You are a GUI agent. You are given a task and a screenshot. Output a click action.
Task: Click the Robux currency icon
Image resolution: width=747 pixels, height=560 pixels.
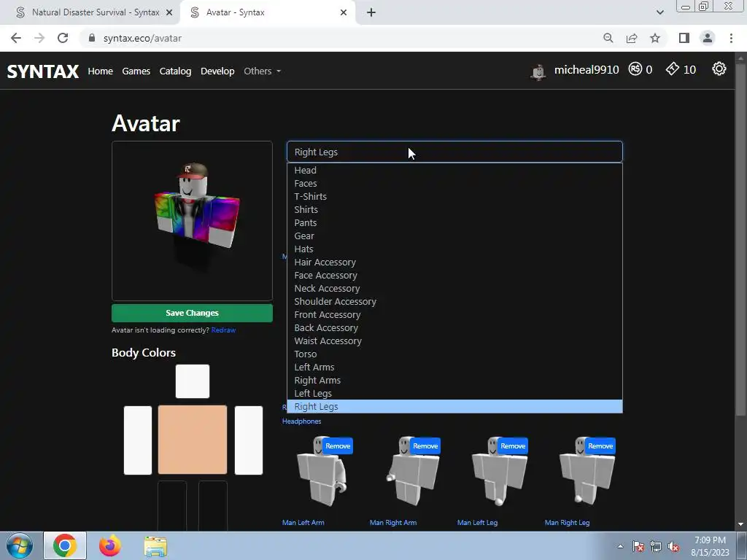[x=635, y=69]
